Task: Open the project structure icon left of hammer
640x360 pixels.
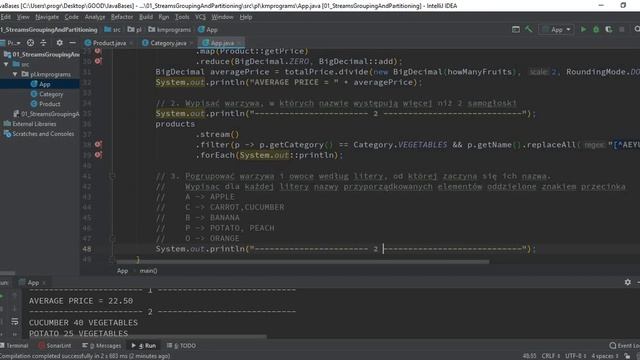Action: (x=516, y=29)
